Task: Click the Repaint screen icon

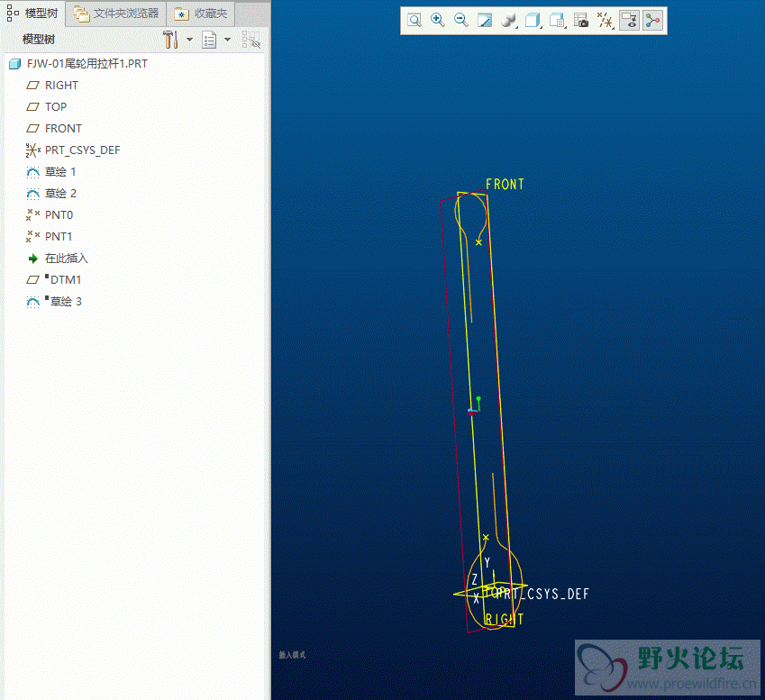Action: [x=485, y=21]
